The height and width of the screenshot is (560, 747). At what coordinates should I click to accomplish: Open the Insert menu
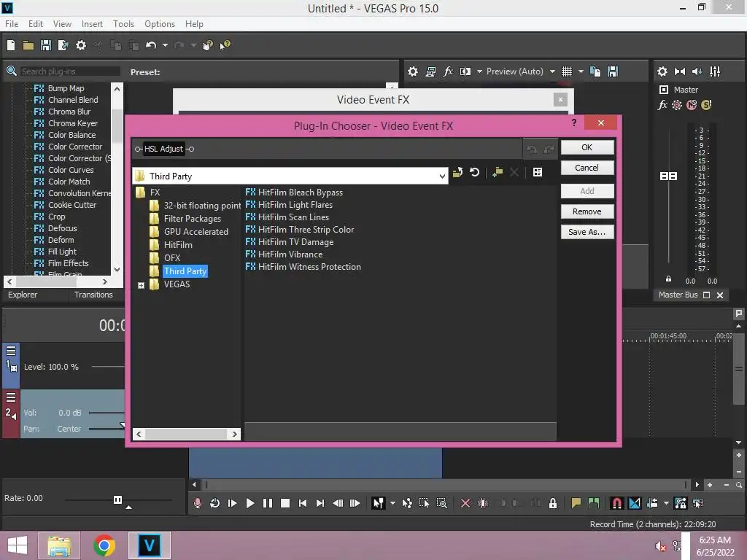(x=92, y=24)
